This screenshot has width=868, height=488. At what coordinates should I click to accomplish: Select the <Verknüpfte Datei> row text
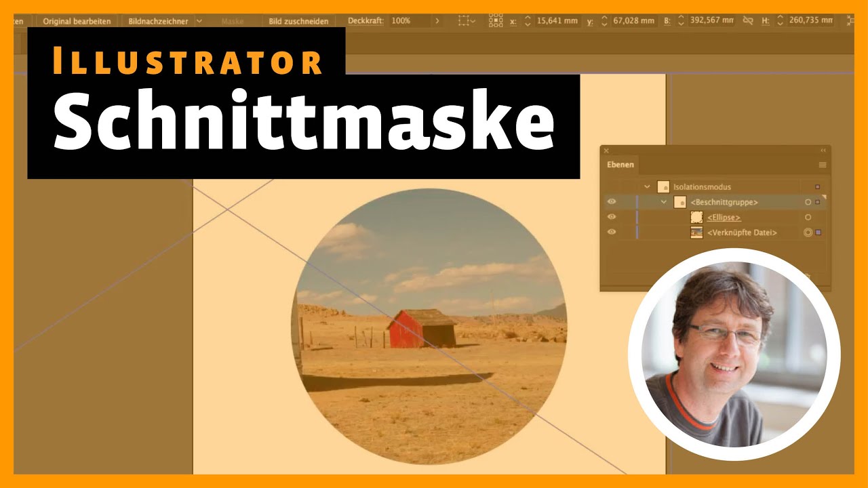(x=742, y=233)
